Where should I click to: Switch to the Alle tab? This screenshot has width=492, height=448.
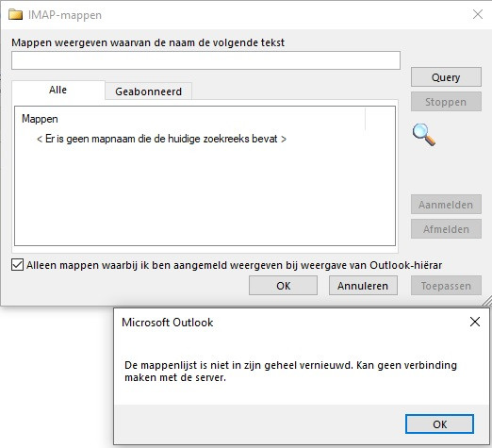click(58, 90)
